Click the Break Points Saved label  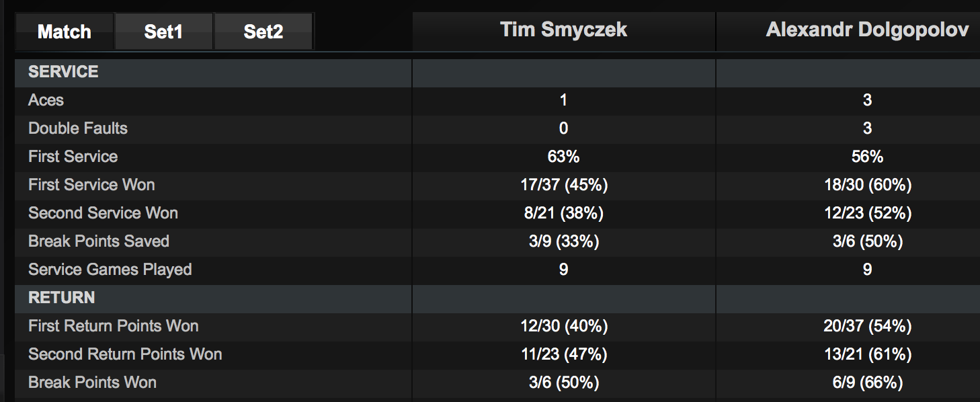[99, 241]
